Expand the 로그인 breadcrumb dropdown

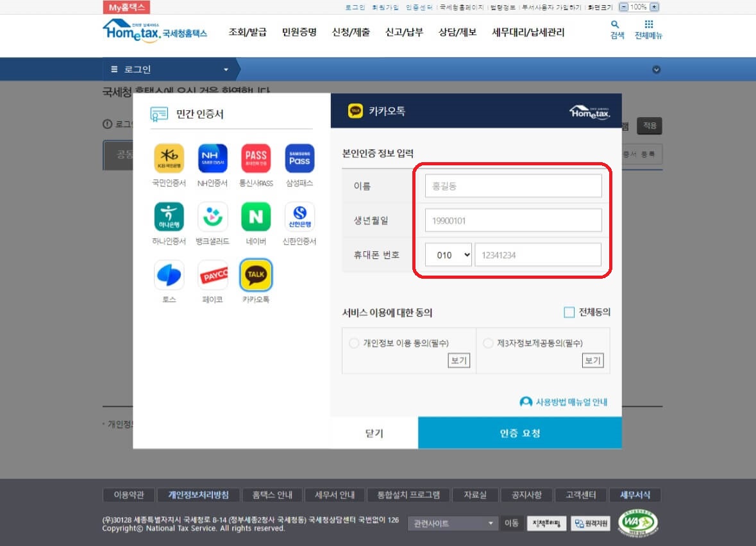[226, 69]
